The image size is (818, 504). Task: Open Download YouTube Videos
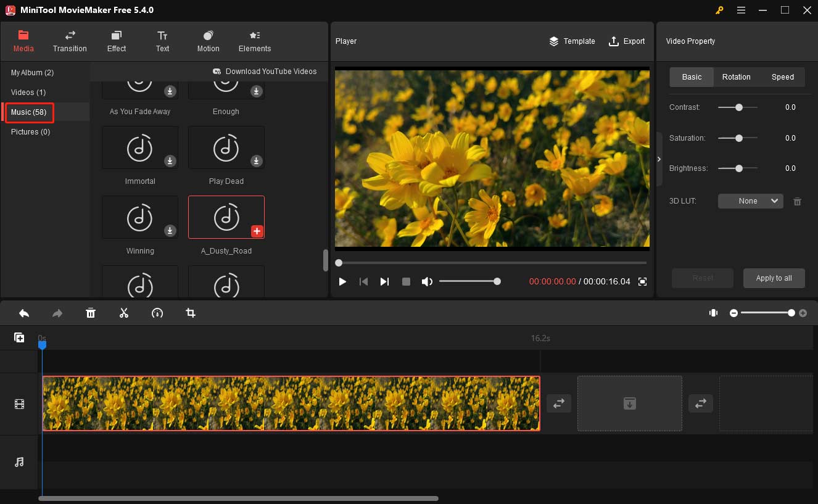(x=265, y=71)
